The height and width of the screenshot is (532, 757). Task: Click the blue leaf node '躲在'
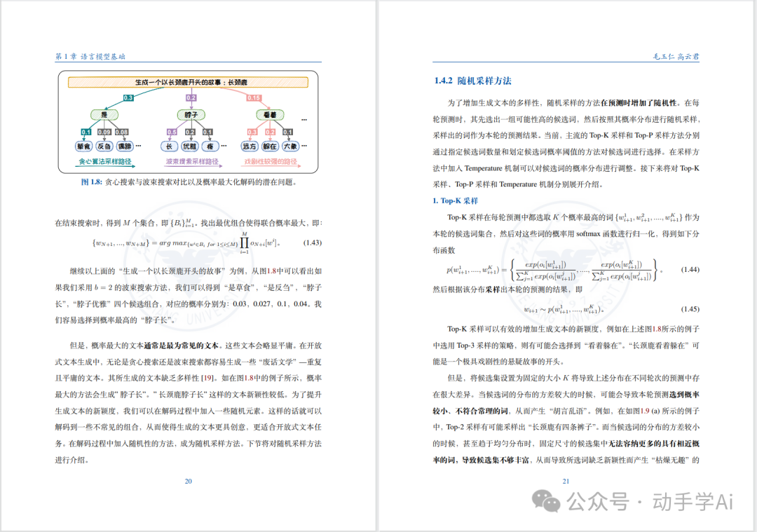(x=270, y=146)
